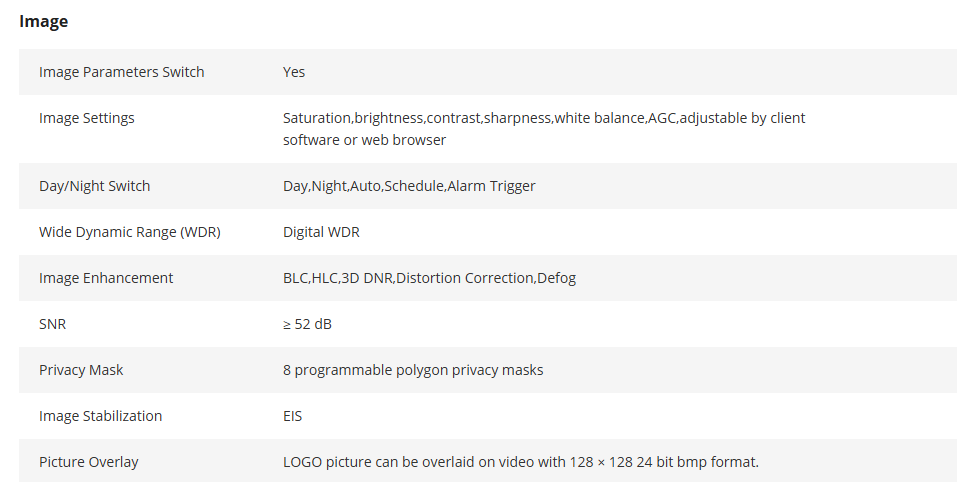Select the Image Stabilization label
Image resolution: width=976 pixels, height=482 pixels.
click(100, 416)
